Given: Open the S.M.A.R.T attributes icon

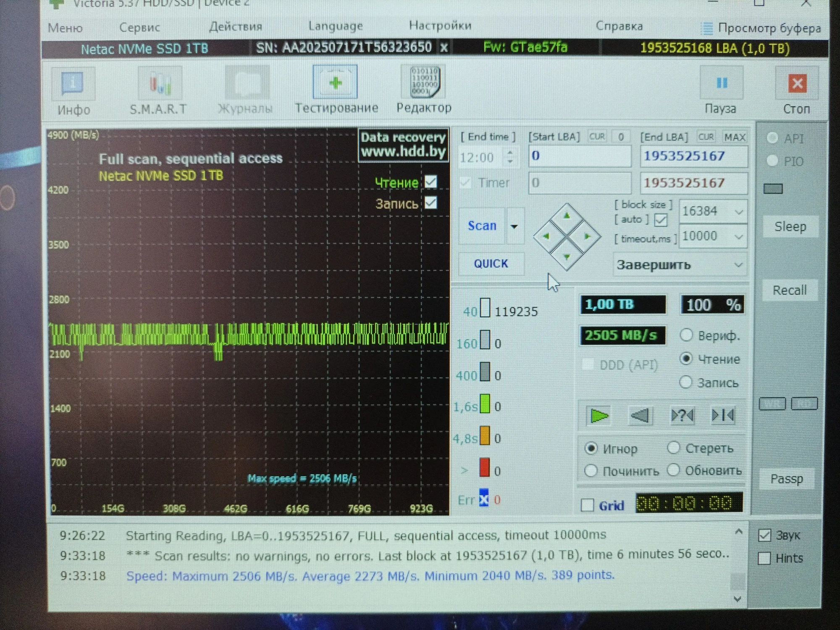Looking at the screenshot, I should (x=160, y=84).
